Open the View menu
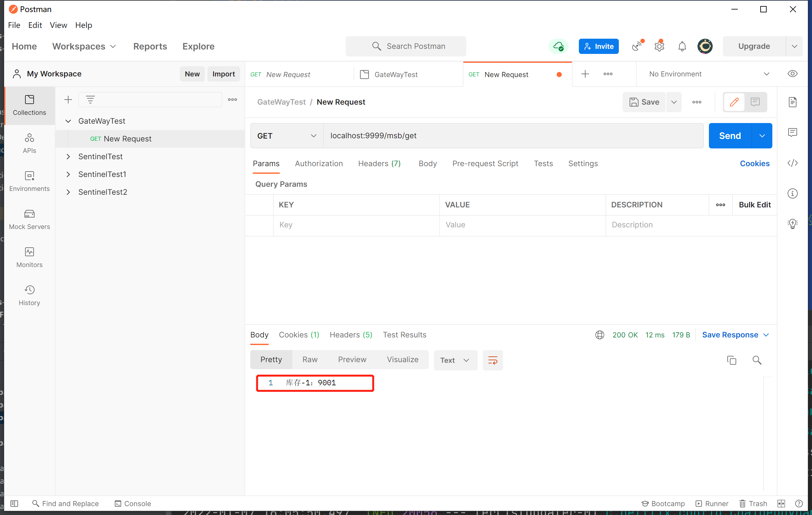 (58, 25)
